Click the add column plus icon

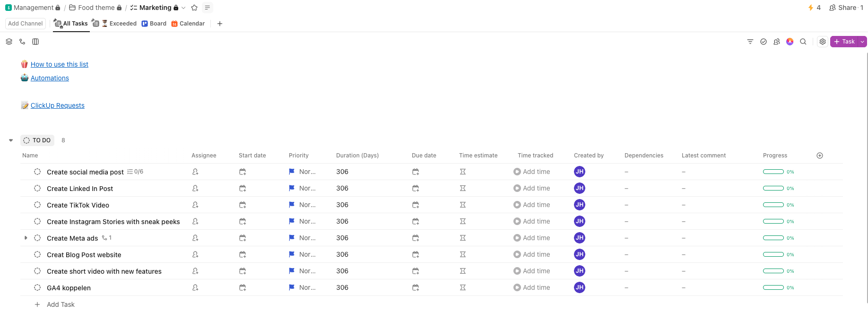[820, 156]
